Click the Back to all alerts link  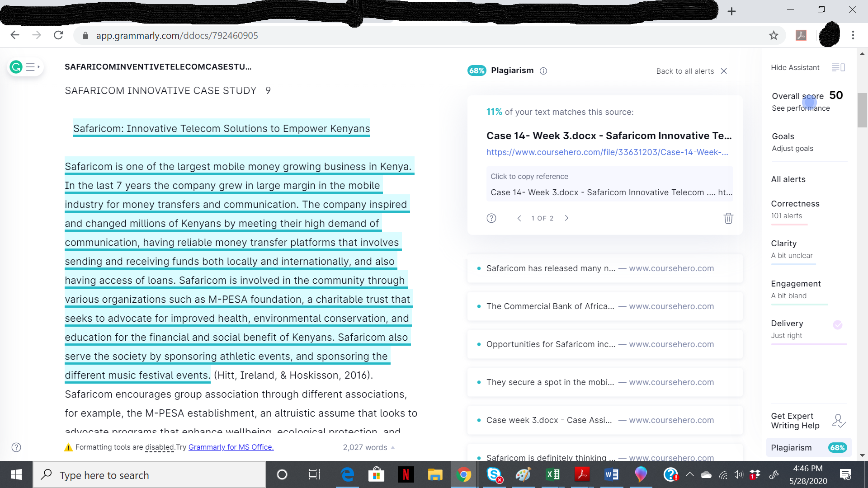(685, 71)
